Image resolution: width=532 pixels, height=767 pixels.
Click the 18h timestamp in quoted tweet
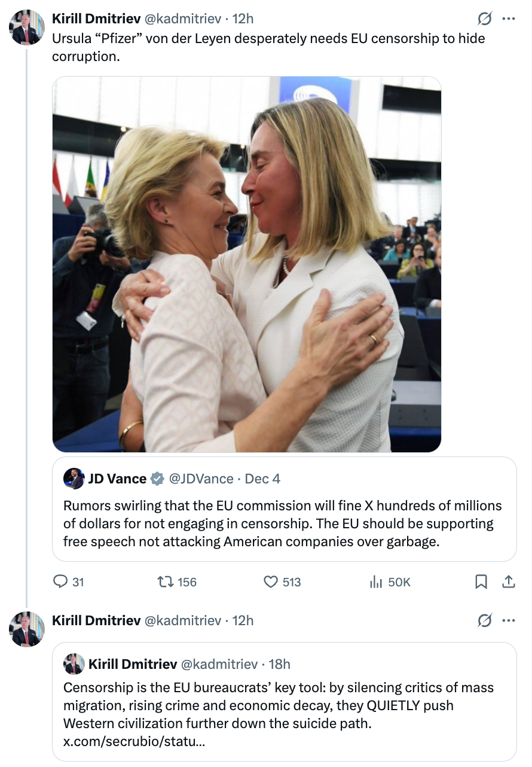[x=280, y=664]
